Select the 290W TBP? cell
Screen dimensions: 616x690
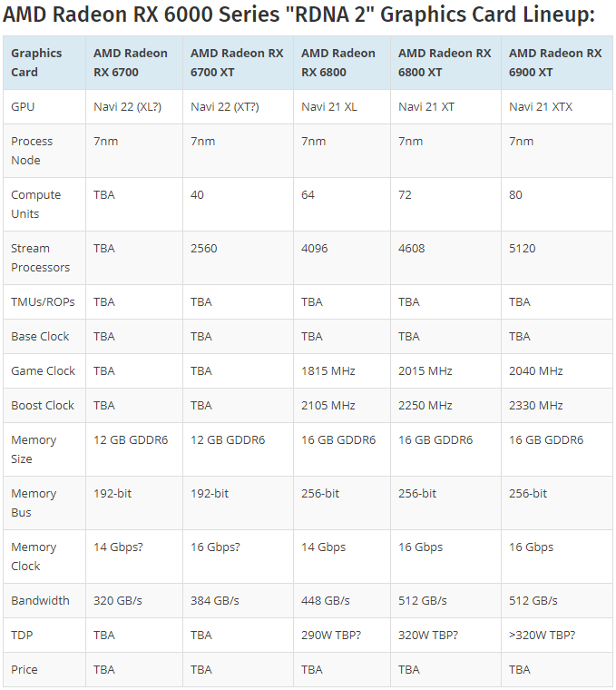(x=330, y=635)
